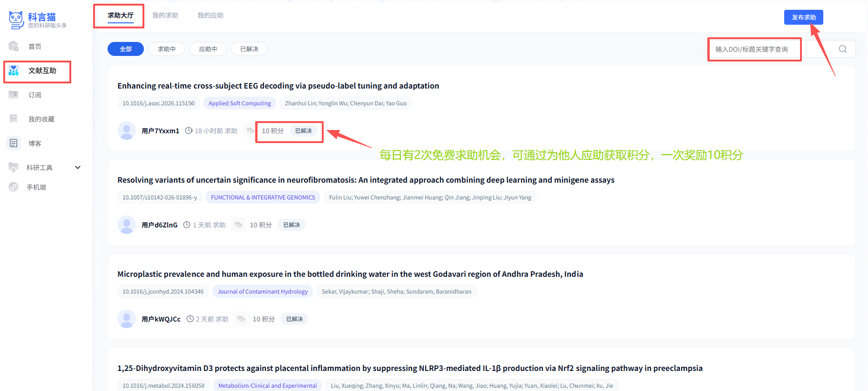Click 已解决 badge in 用户d6ZlnG row
868x391 pixels.
292,225
